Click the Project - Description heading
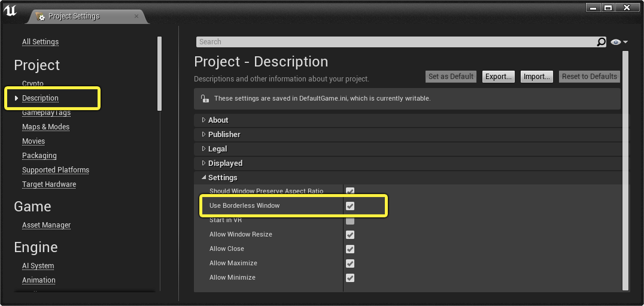This screenshot has width=644, height=306. coord(261,62)
